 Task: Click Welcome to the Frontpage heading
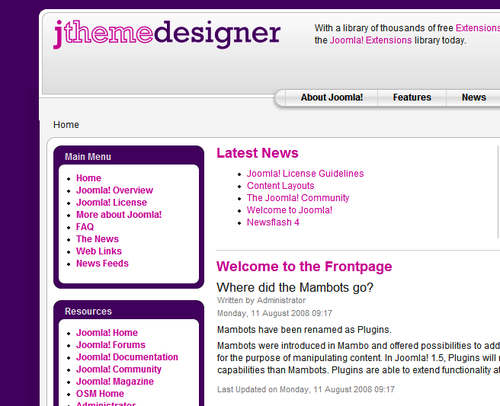304,267
